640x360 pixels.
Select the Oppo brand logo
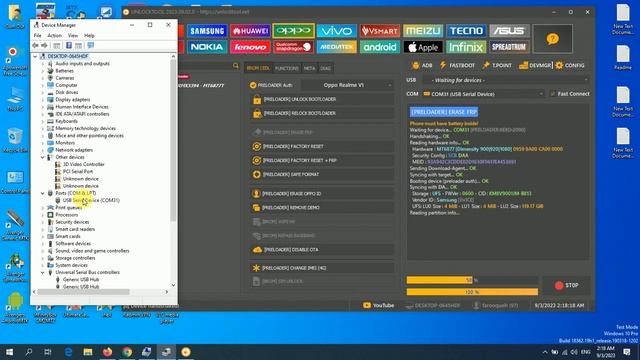click(x=293, y=31)
